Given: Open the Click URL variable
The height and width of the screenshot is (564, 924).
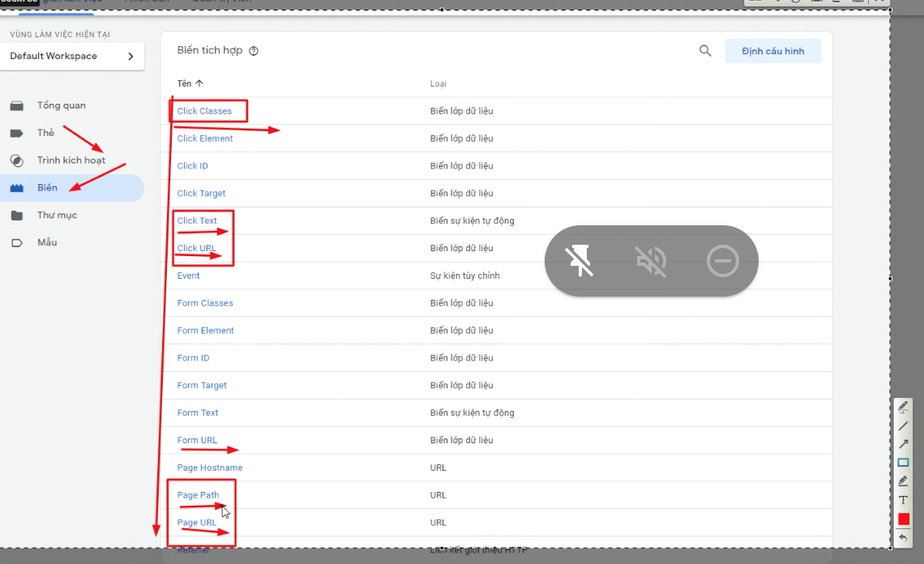Looking at the screenshot, I should [196, 248].
